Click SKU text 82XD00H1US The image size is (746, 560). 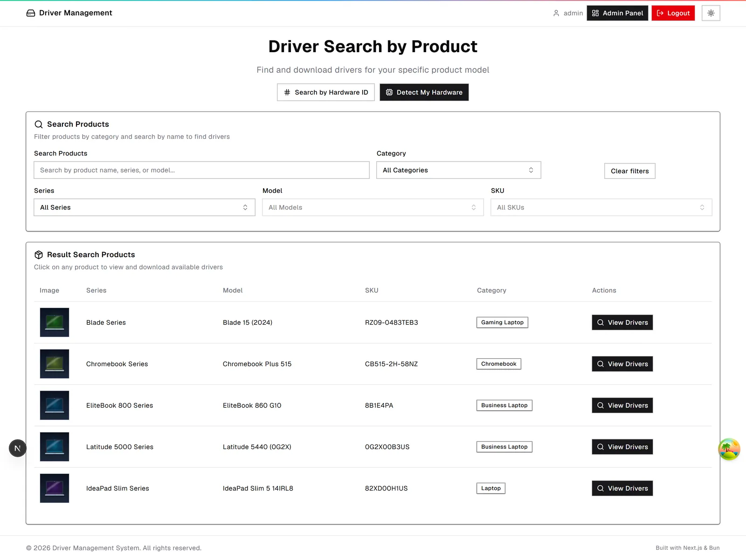[386, 488]
